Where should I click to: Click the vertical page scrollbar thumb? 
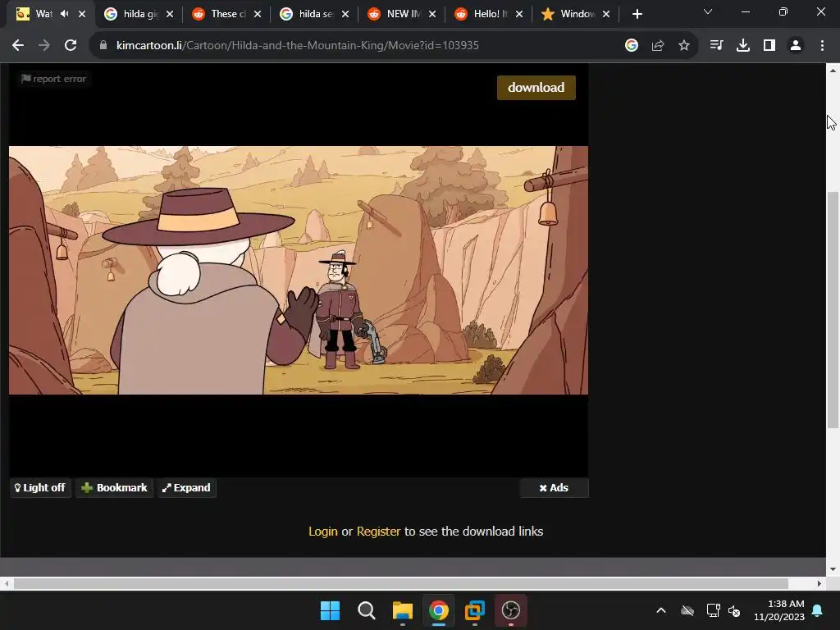pyautogui.click(x=833, y=309)
